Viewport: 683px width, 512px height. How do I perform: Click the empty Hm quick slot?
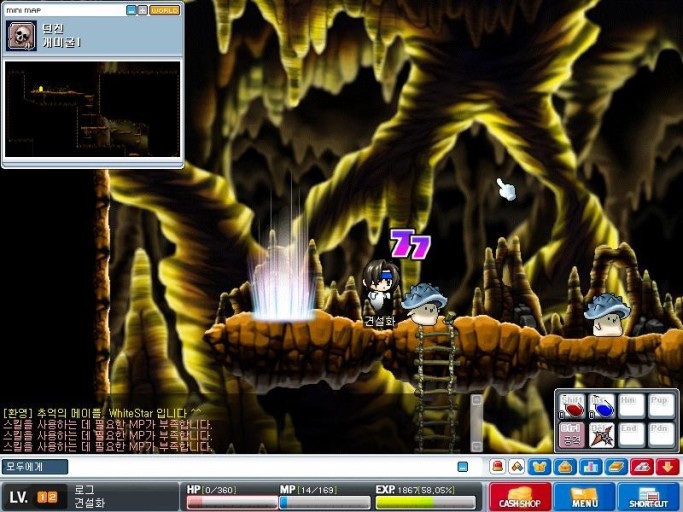coord(631,406)
